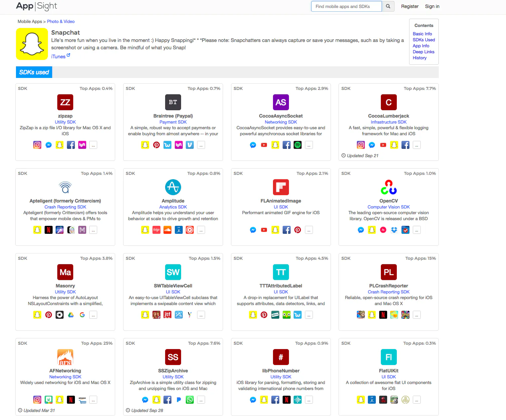The width and height of the screenshot is (506, 420).
Task: Click the TTTAttributedLabel TT logo
Action: [281, 272]
